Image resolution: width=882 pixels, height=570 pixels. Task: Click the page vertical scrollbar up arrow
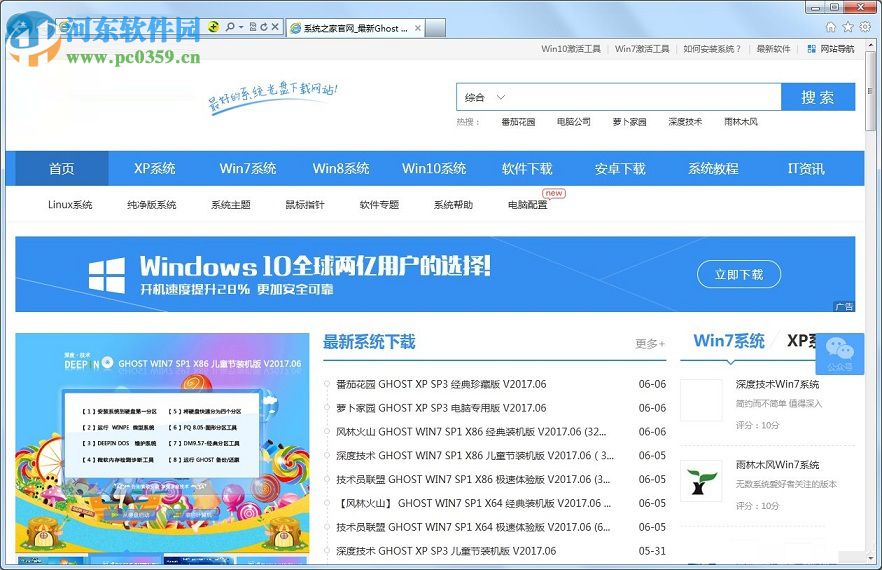[871, 44]
